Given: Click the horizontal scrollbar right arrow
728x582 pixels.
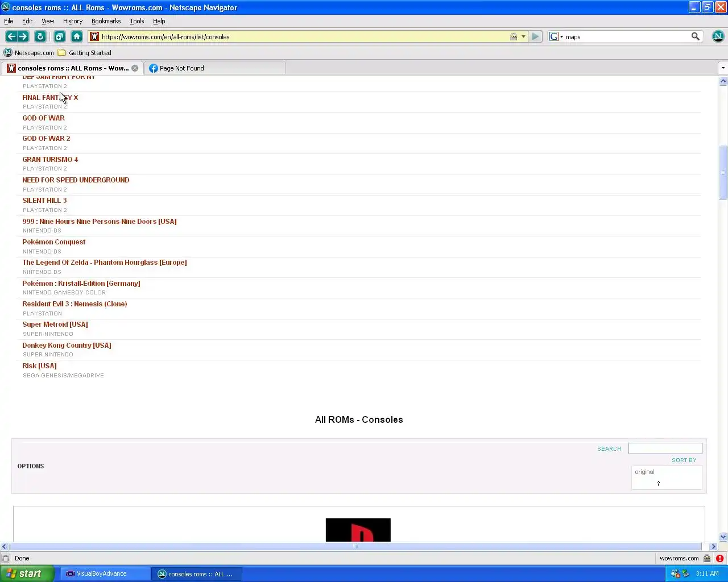Looking at the screenshot, I should click(714, 546).
